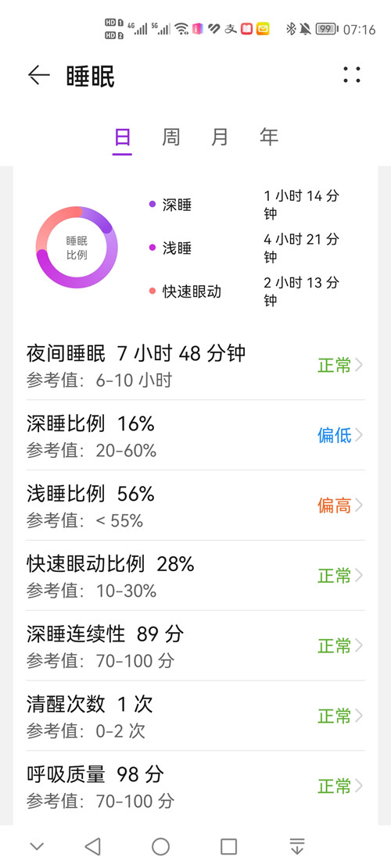Screen dimensions: 391x868
Task: Select the 年 tab
Action: [269, 137]
